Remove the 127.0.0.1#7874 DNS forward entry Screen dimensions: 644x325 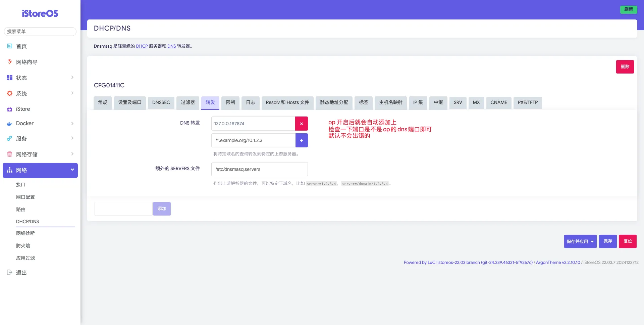pyautogui.click(x=301, y=124)
